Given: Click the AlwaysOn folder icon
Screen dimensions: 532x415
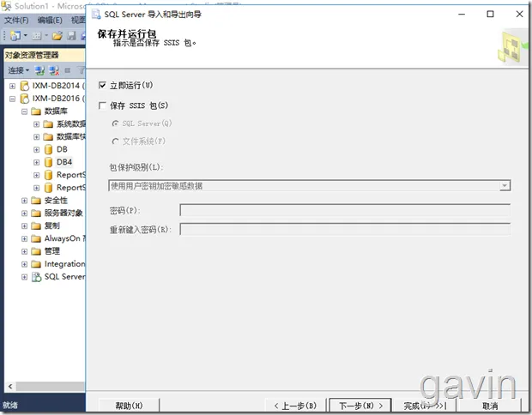Looking at the screenshot, I should pos(36,238).
